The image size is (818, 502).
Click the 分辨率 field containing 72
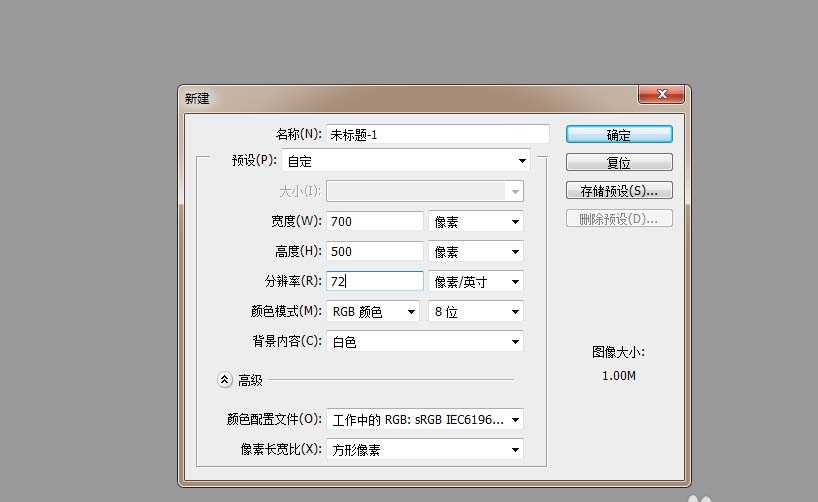(x=375, y=282)
